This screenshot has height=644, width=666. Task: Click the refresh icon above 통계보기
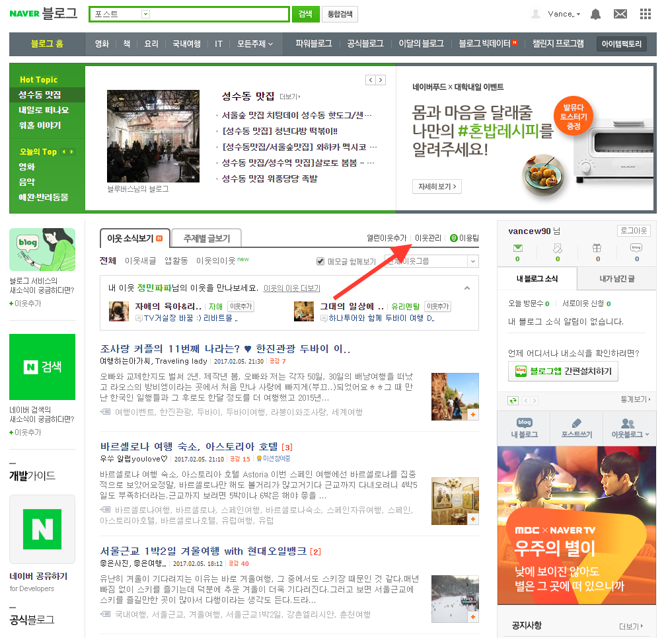513,401
